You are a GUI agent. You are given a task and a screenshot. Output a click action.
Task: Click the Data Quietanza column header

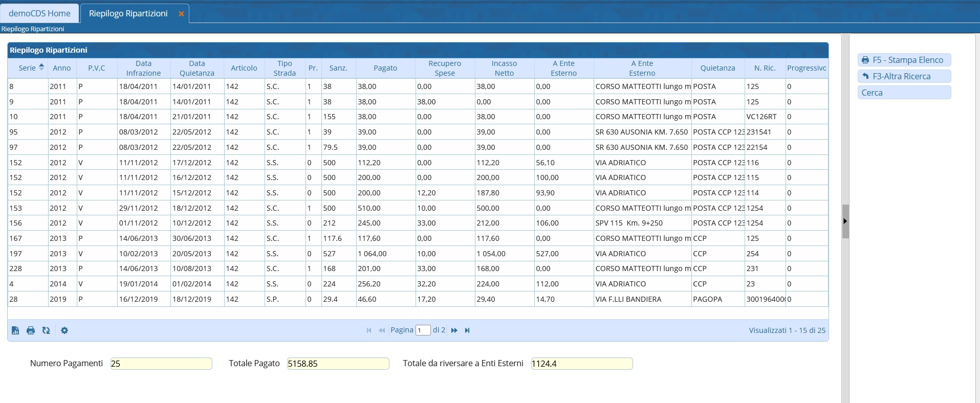coord(197,68)
